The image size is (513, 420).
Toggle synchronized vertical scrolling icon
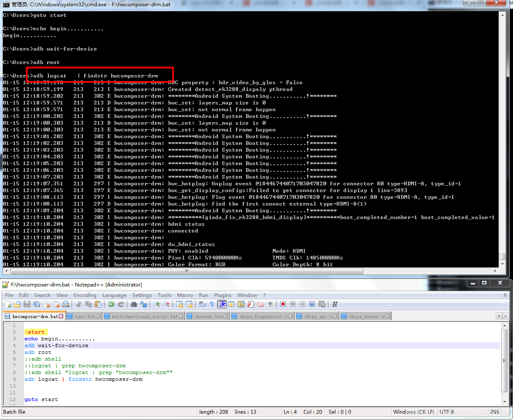coord(180,304)
